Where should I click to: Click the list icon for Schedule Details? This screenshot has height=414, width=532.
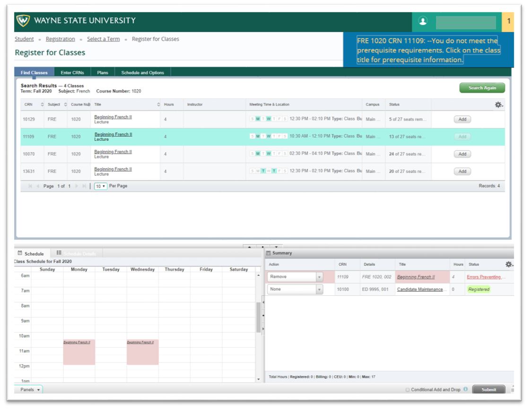[59, 253]
